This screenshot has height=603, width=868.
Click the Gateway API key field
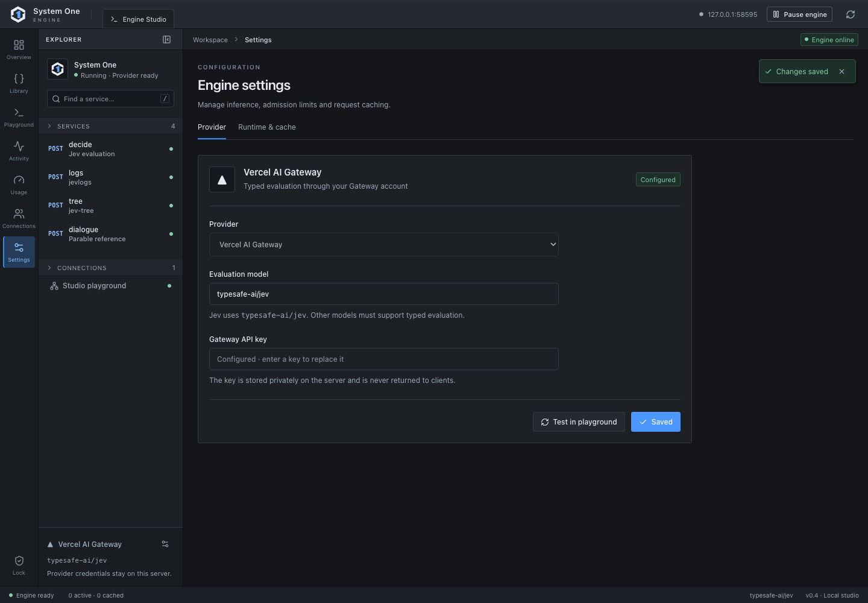[x=384, y=359]
